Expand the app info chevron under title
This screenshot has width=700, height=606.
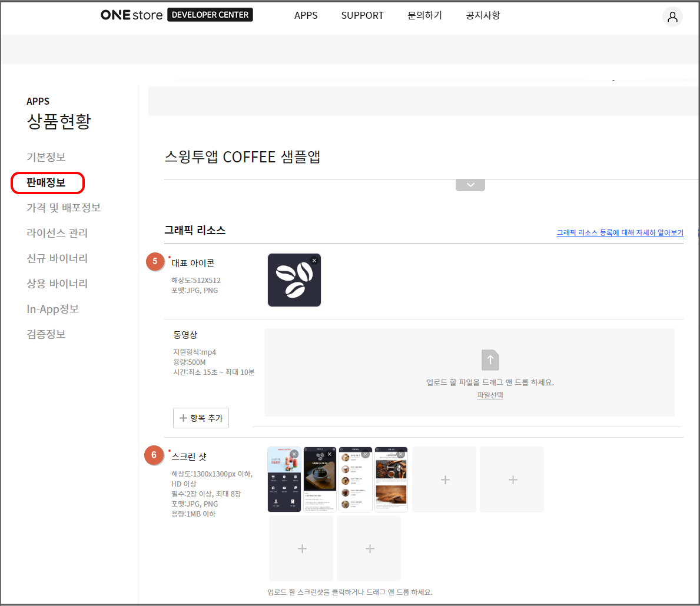pos(470,185)
